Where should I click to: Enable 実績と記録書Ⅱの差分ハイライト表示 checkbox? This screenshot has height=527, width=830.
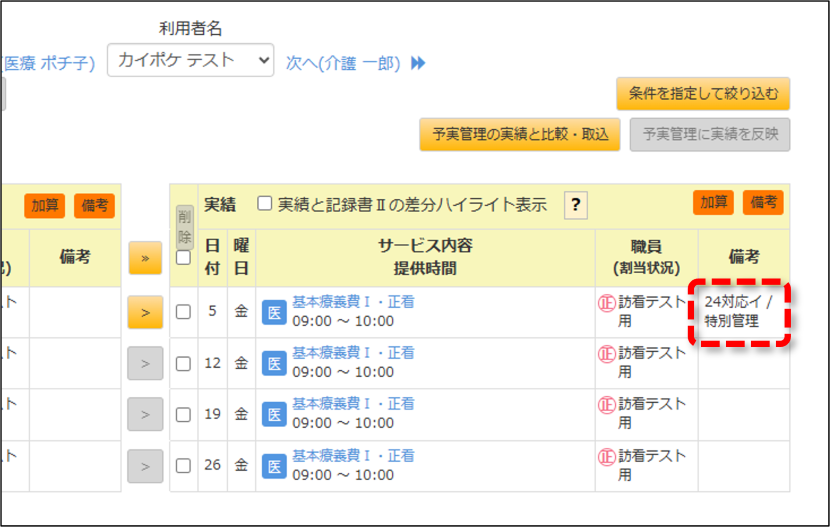tap(265, 203)
